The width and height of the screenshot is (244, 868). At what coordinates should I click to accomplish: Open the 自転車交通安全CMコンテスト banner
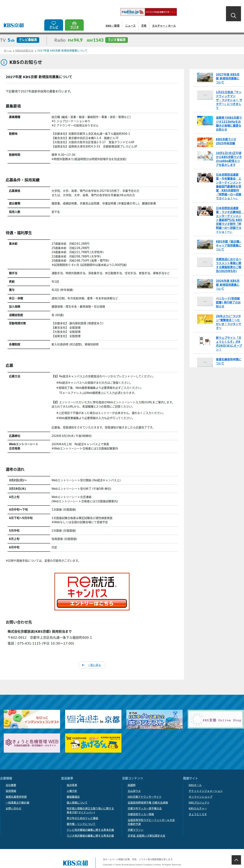[x=154, y=719]
